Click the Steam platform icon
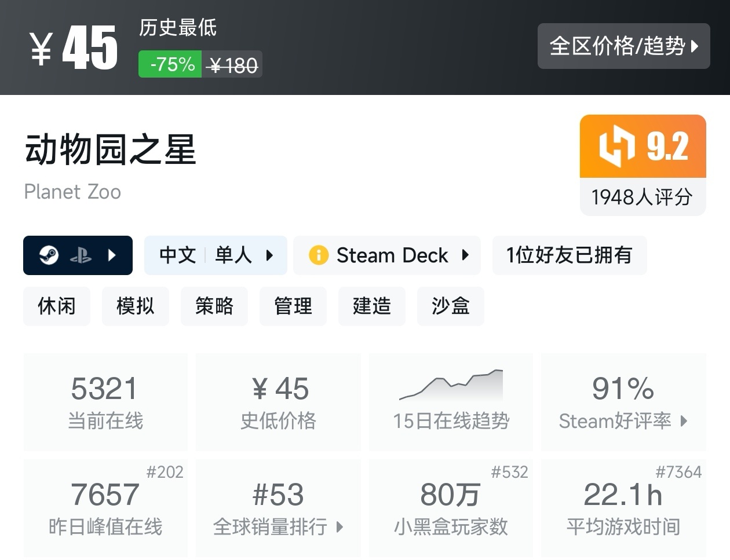 49,255
